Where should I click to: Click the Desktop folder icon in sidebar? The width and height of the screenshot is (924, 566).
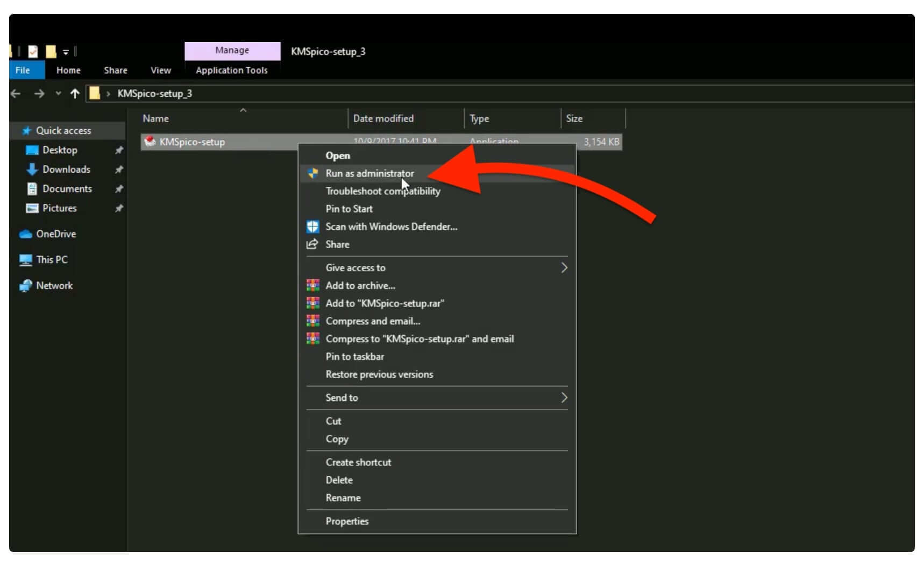tap(32, 150)
